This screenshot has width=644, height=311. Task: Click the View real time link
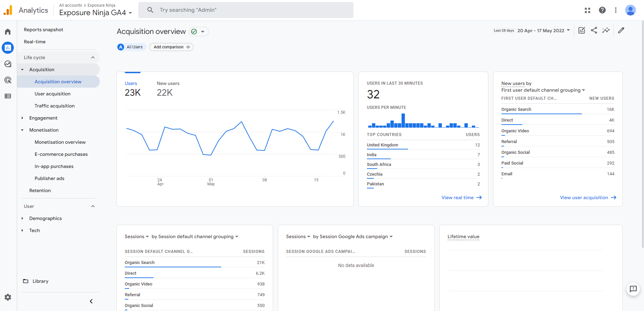461,197
